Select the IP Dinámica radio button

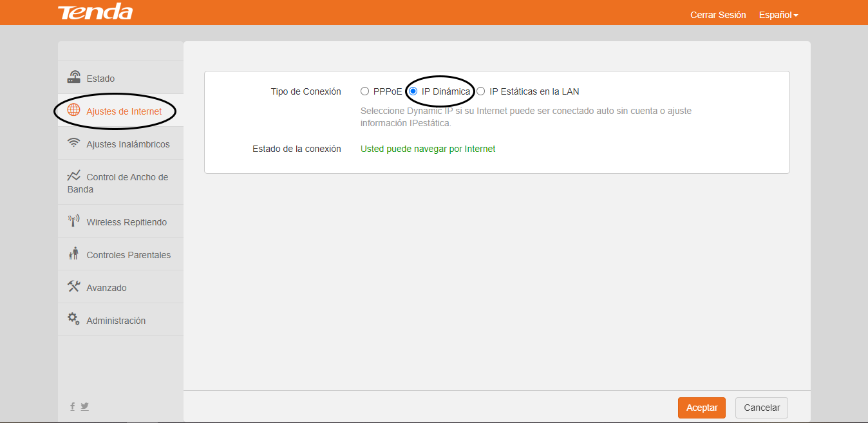pyautogui.click(x=413, y=91)
